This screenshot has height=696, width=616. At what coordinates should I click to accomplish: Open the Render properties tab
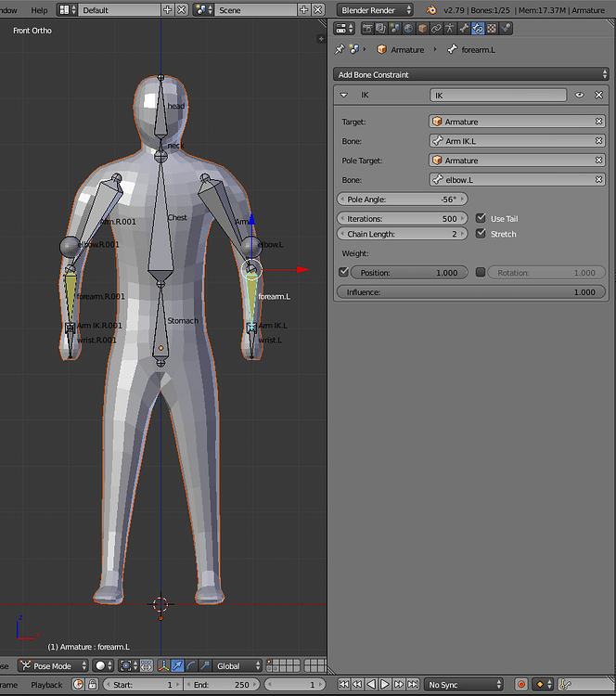pos(367,29)
